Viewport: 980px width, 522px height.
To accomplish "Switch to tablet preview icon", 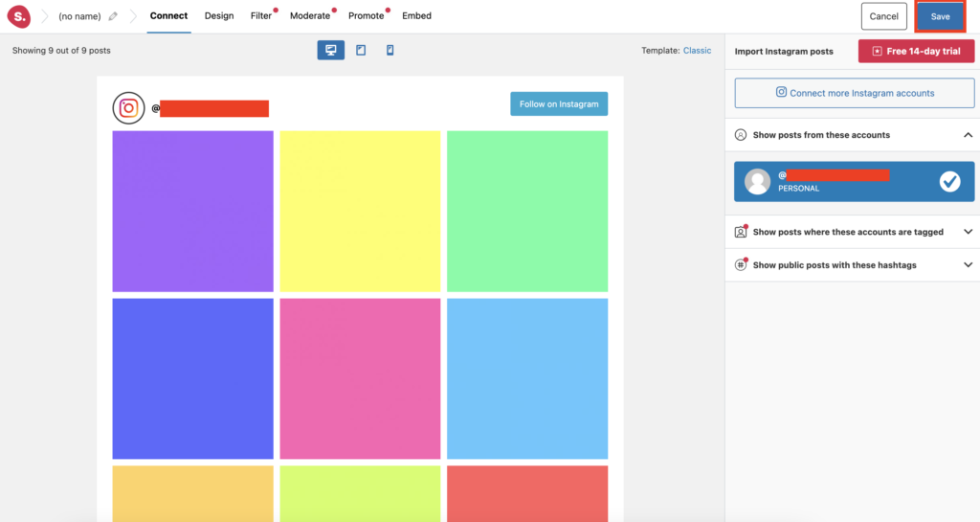I will point(361,51).
